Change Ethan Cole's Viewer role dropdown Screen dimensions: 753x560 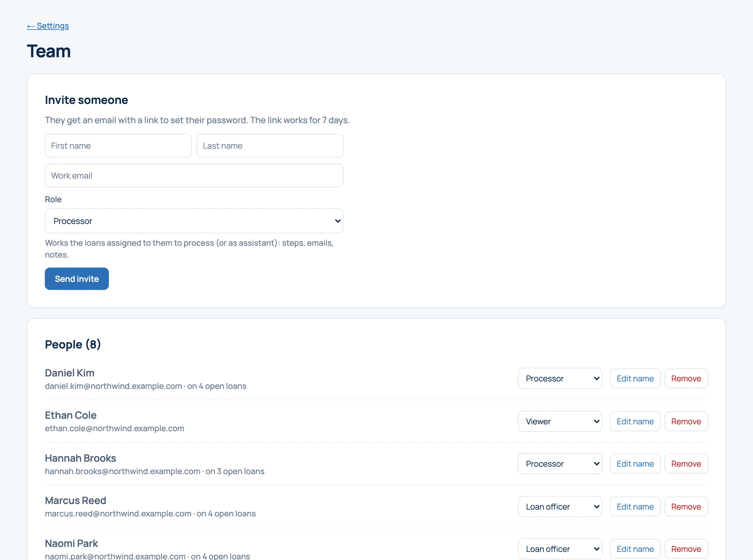click(560, 421)
